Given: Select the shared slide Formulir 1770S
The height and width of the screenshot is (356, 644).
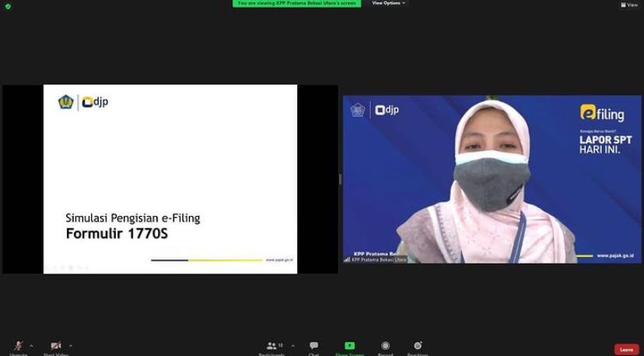Looking at the screenshot, I should 170,179.
